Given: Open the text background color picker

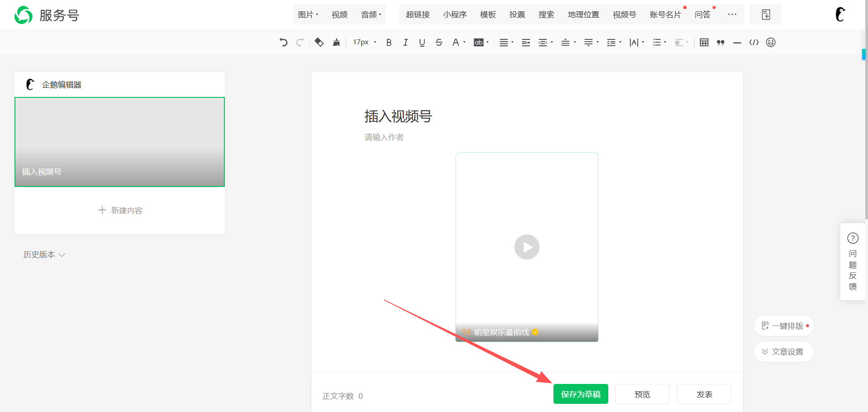Looking at the screenshot, I should (x=480, y=43).
